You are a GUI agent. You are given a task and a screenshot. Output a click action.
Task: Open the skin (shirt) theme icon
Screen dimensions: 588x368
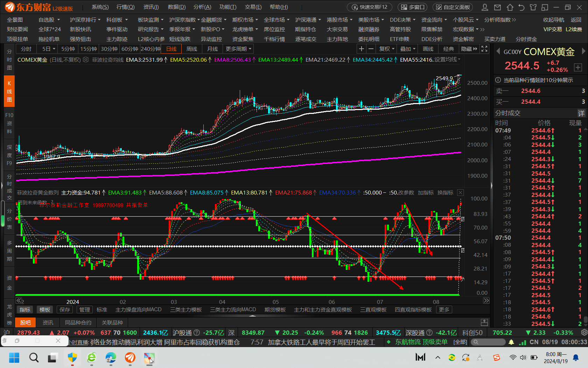(533, 7)
